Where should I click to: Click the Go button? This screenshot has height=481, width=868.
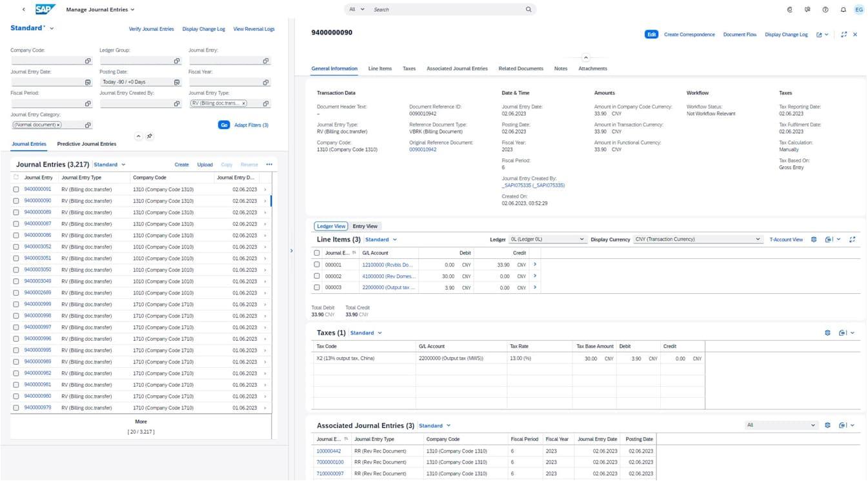[x=224, y=125]
